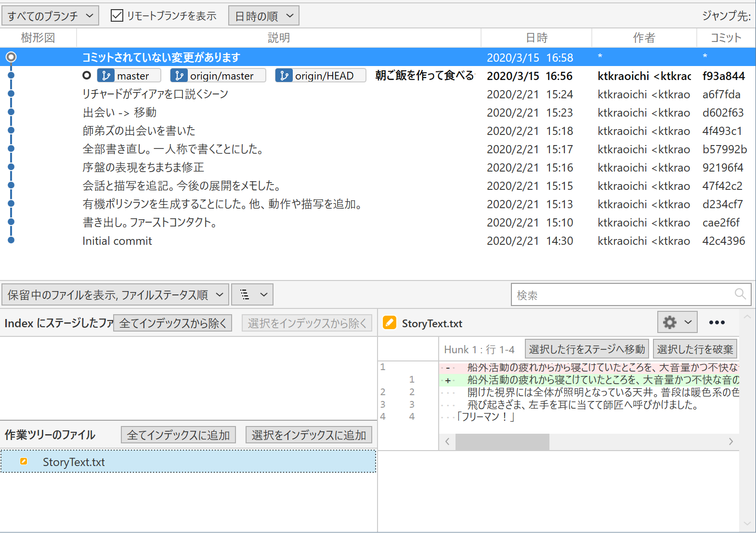
Task: Click 選択をインデックスに追加 button
Action: click(x=309, y=435)
